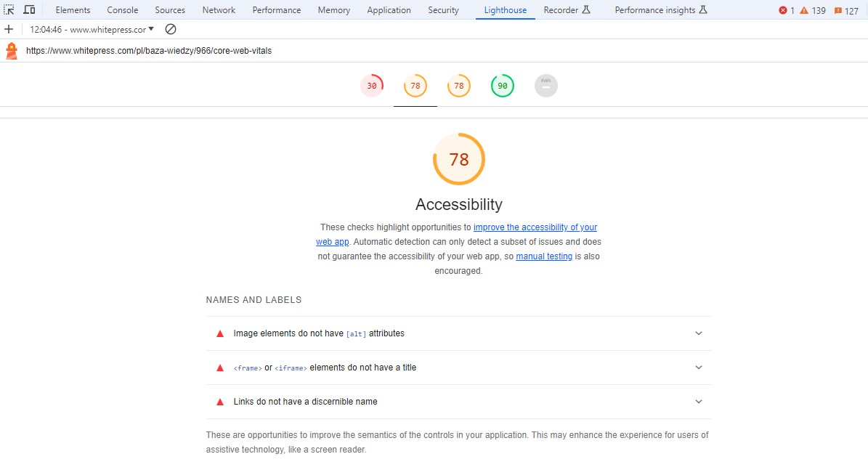This screenshot has height=462, width=868.
Task: Open the Memory tab
Action: (334, 10)
